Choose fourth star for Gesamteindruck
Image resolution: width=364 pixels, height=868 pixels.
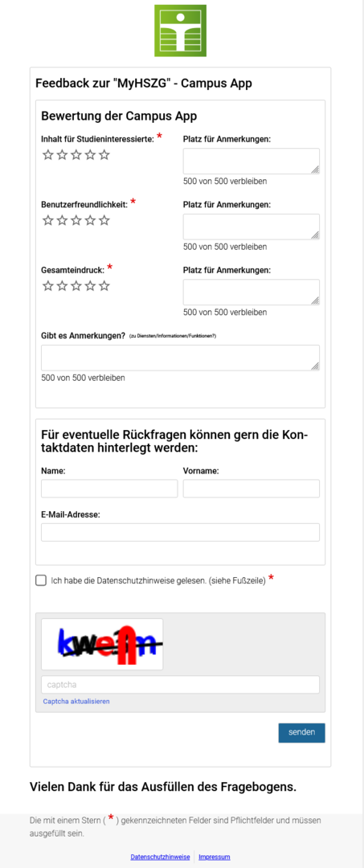click(x=90, y=286)
